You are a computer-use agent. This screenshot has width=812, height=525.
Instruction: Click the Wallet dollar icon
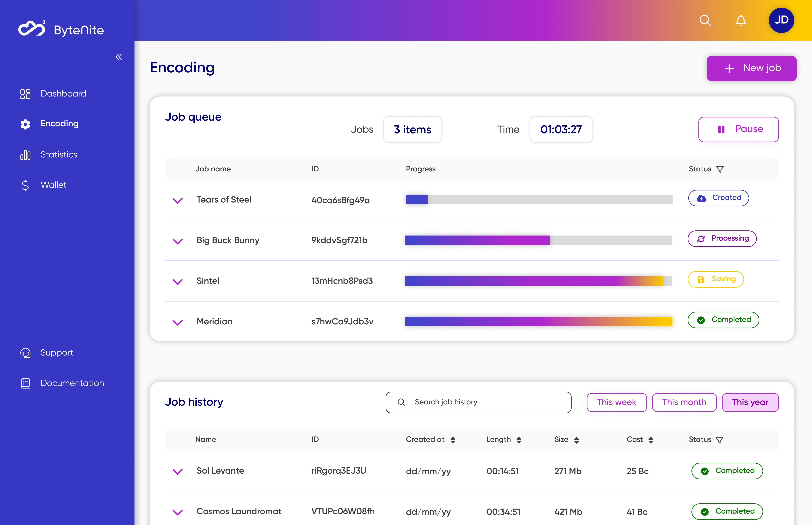click(25, 186)
